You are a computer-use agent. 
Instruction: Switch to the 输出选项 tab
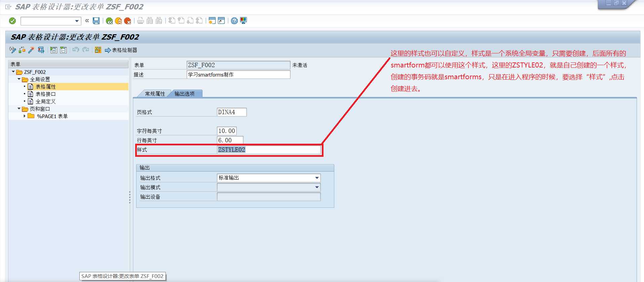coord(185,94)
